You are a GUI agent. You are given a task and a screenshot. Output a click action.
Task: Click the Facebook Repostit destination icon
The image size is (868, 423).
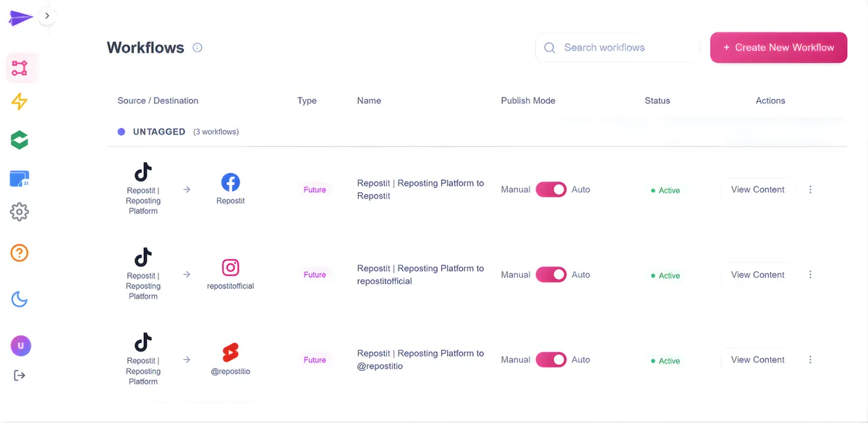pos(231,182)
